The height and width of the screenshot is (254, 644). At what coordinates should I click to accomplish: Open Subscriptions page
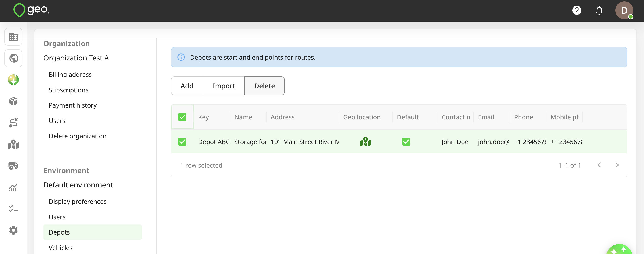tap(68, 90)
